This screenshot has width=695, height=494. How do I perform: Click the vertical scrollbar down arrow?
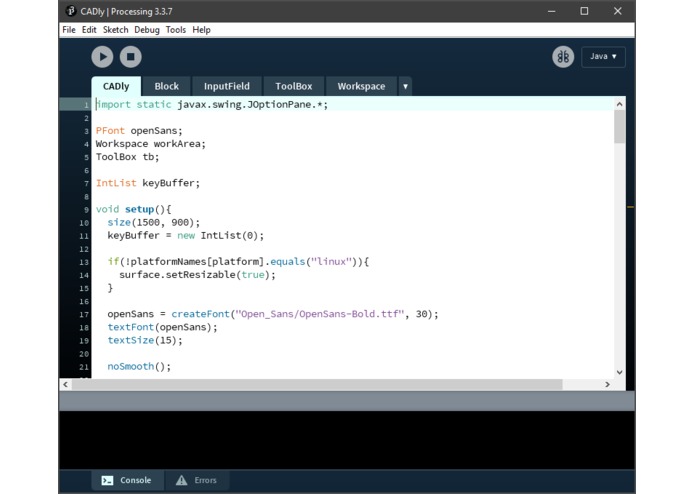tap(620, 372)
